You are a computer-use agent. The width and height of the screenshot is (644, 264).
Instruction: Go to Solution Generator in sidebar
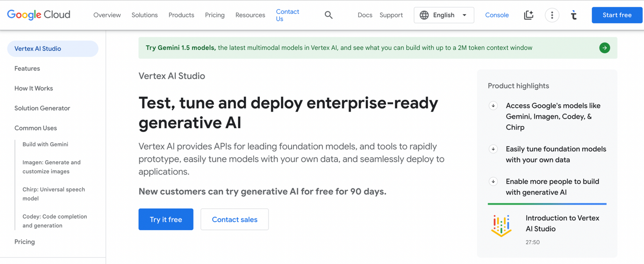click(42, 108)
